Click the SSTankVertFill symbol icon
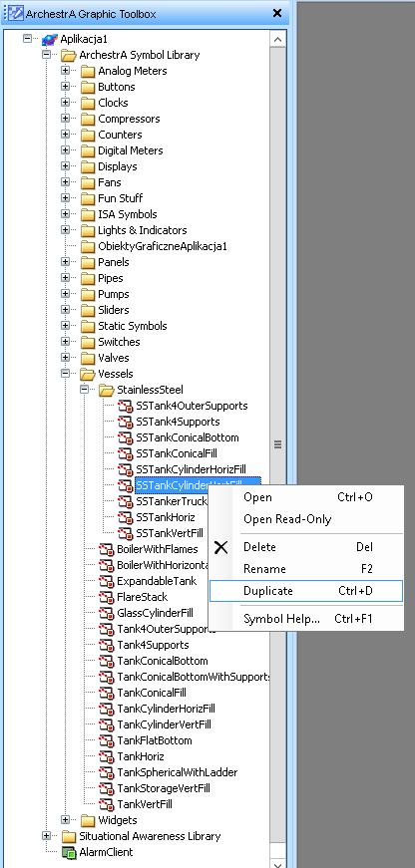 click(126, 533)
